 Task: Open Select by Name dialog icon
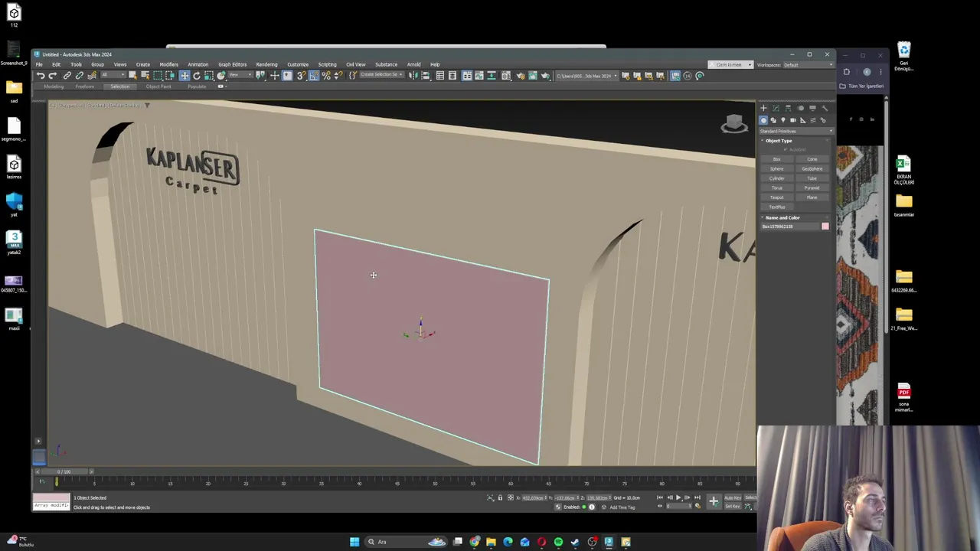(145, 75)
